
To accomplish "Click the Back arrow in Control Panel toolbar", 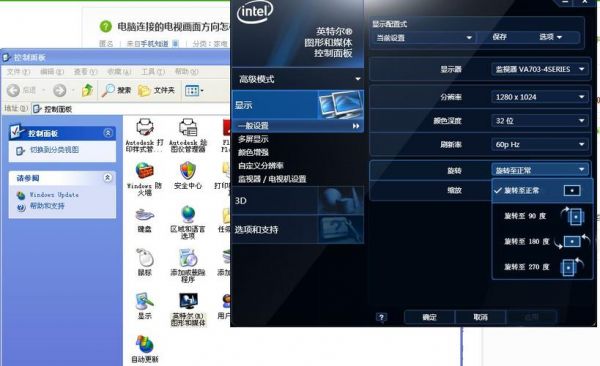I will [14, 90].
